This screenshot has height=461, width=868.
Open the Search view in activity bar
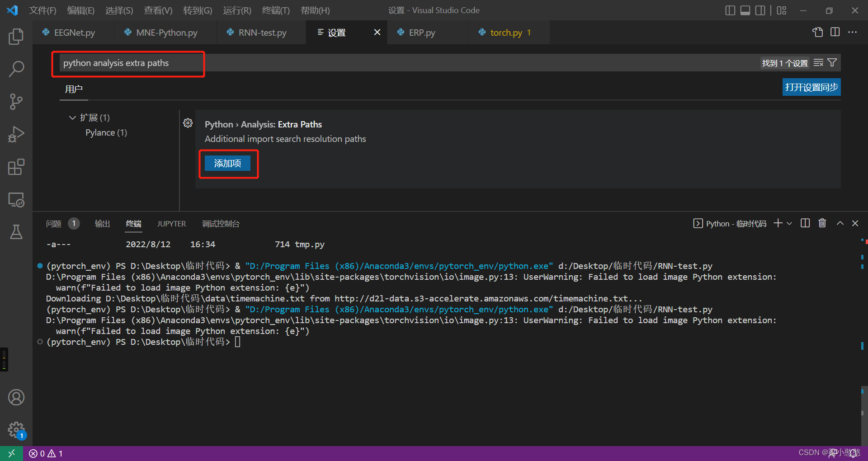[16, 69]
